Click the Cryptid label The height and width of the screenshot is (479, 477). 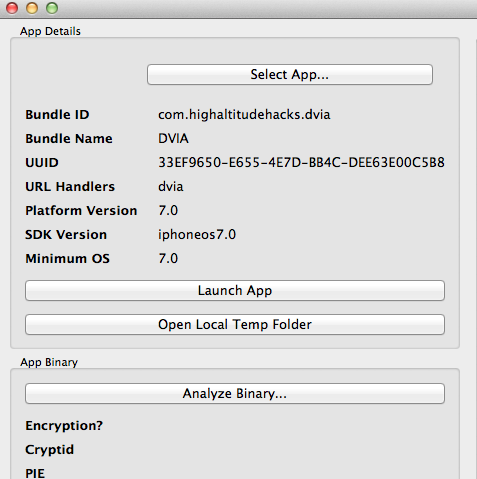(x=49, y=450)
